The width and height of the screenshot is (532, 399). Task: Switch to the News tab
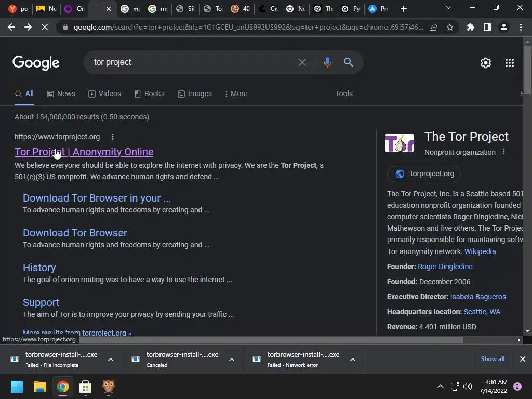tap(61, 94)
